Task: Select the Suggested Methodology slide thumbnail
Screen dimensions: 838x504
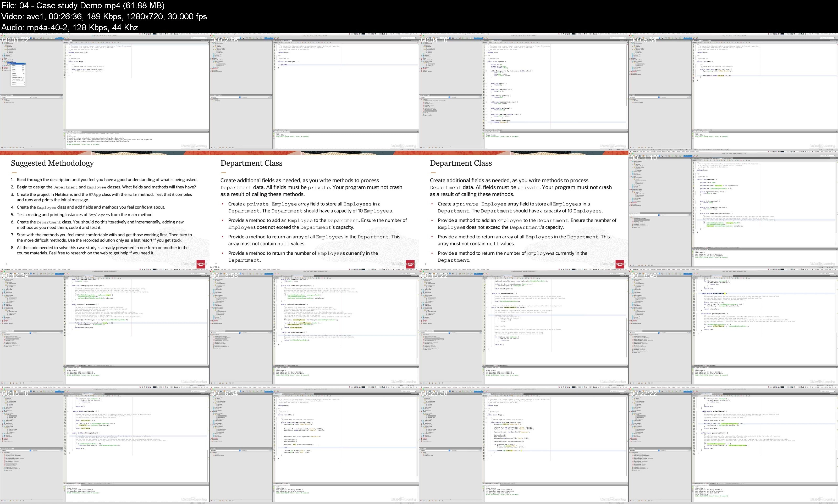Action: click(x=105, y=210)
